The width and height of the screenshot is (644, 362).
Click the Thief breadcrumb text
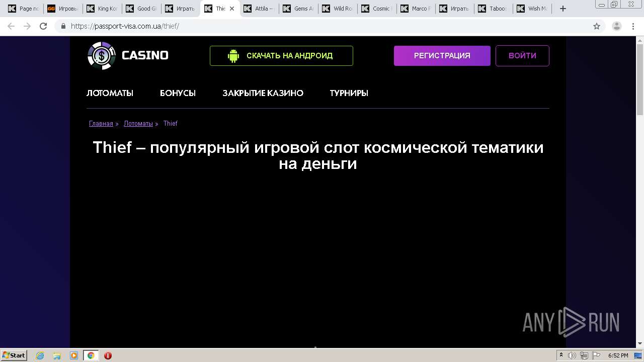pyautogui.click(x=171, y=124)
